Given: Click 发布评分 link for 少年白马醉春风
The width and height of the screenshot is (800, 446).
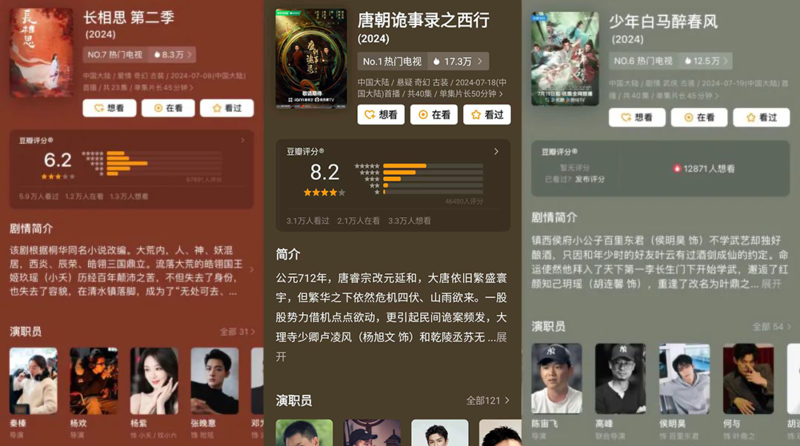Looking at the screenshot, I should pyautogui.click(x=590, y=179).
